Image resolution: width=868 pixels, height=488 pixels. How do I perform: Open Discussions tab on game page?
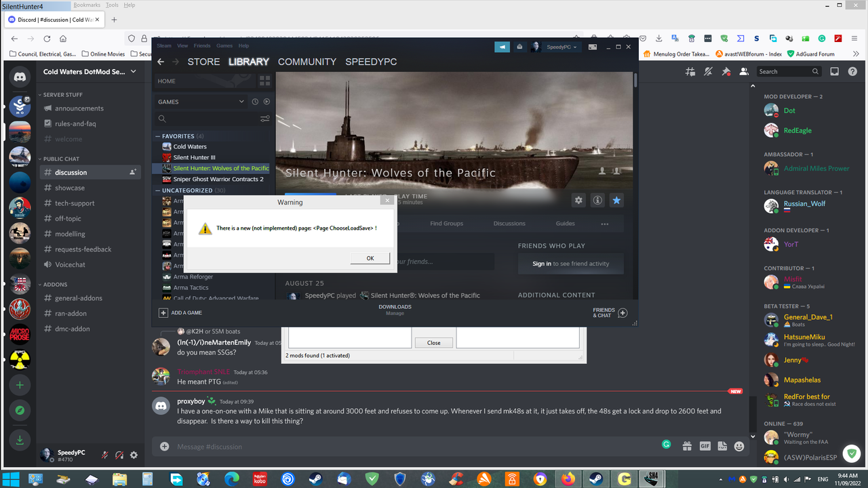point(509,224)
